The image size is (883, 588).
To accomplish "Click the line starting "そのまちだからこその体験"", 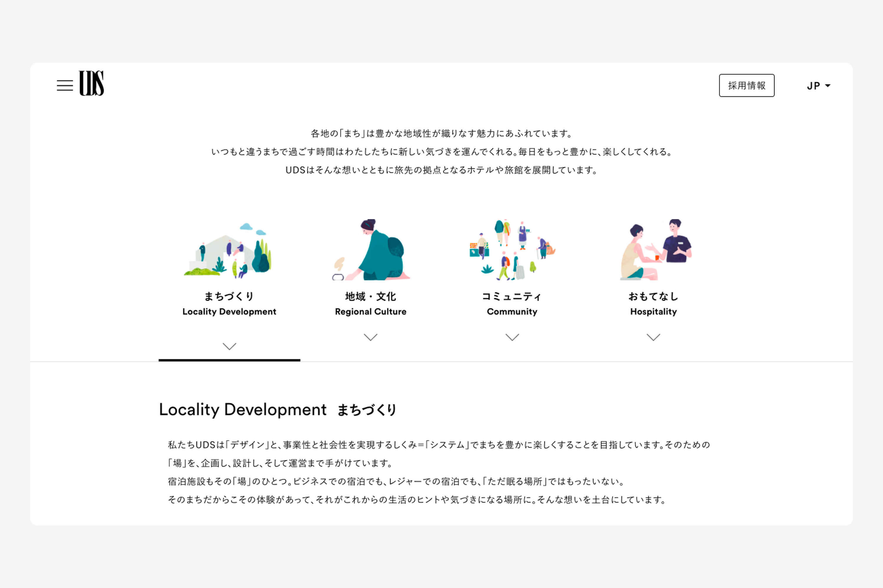I will pyautogui.click(x=417, y=500).
